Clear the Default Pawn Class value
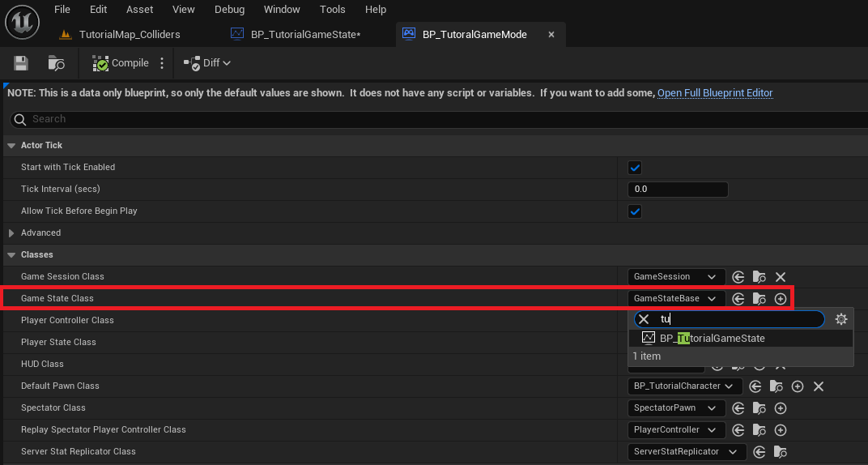The image size is (868, 465). 819,386
